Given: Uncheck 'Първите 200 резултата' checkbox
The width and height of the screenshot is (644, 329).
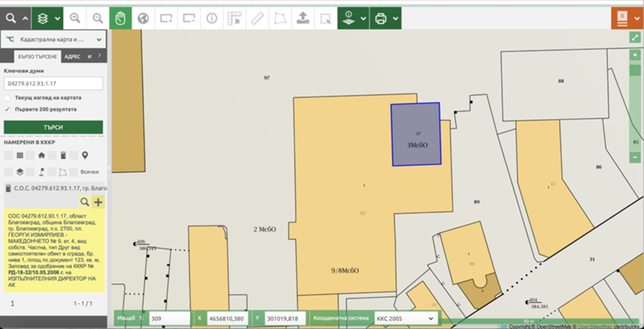Looking at the screenshot, I should (x=7, y=109).
